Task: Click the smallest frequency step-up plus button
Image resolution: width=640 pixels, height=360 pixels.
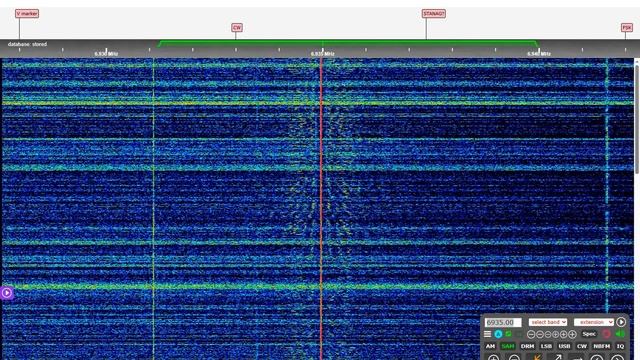Action: (x=556, y=335)
